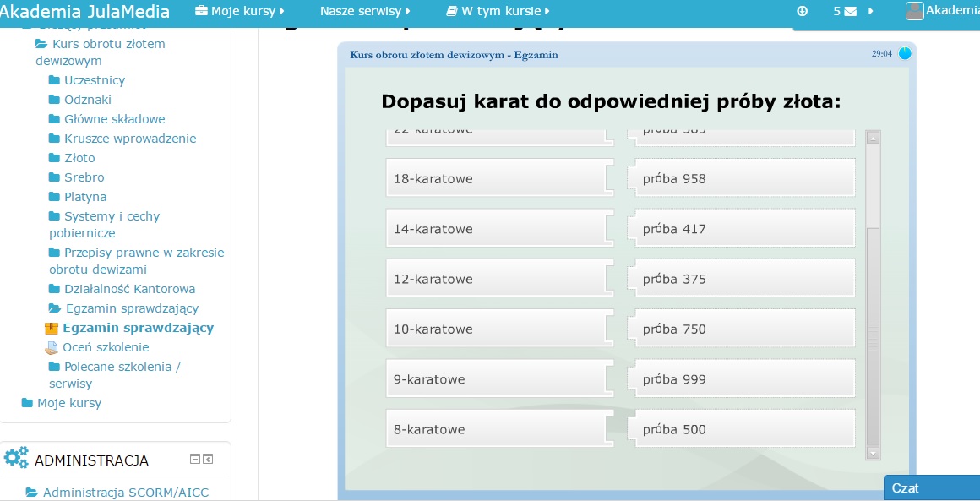Expand the W tym kursie menu
This screenshot has height=501, width=980.
coord(498,12)
